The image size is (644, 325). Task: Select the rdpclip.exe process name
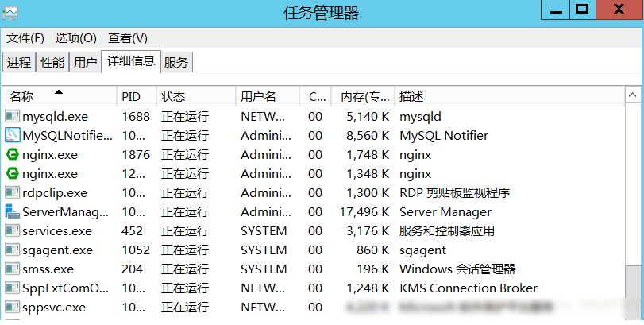(55, 193)
